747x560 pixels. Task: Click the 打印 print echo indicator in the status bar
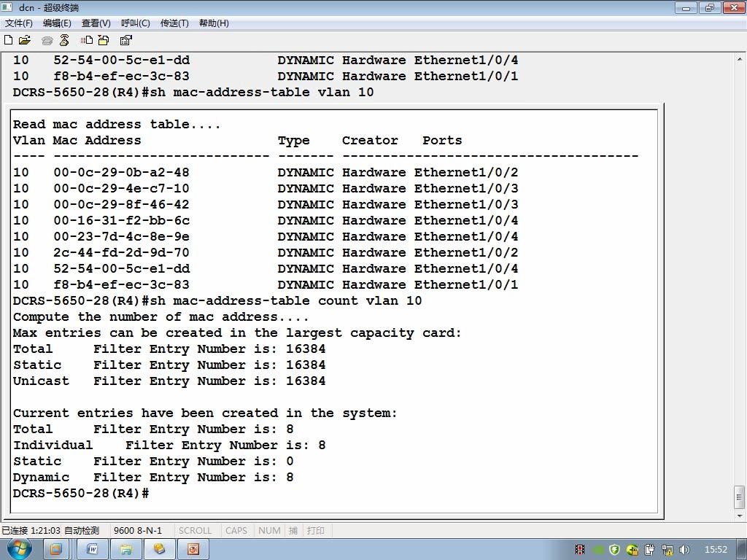point(315,531)
